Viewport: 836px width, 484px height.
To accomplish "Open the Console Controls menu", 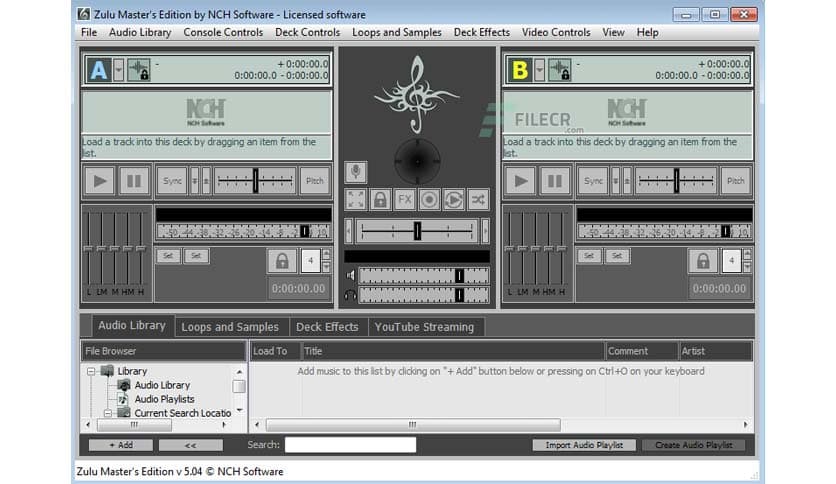I will pos(223,33).
